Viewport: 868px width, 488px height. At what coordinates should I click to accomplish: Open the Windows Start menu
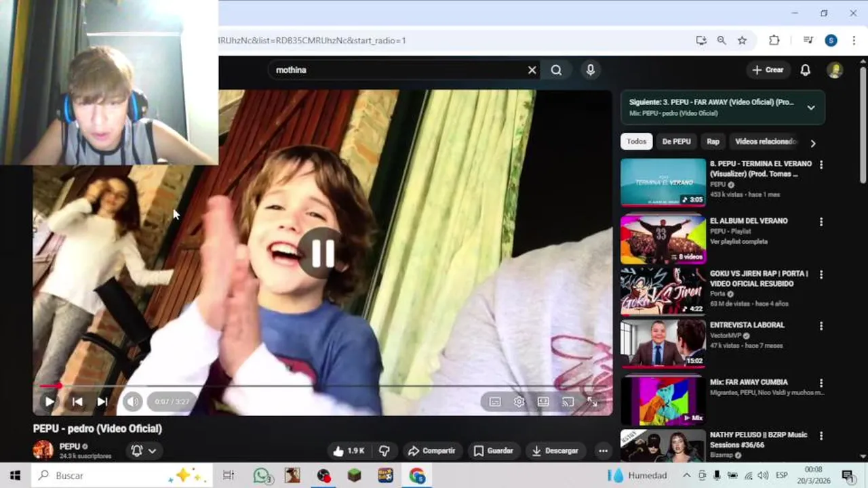[15, 475]
